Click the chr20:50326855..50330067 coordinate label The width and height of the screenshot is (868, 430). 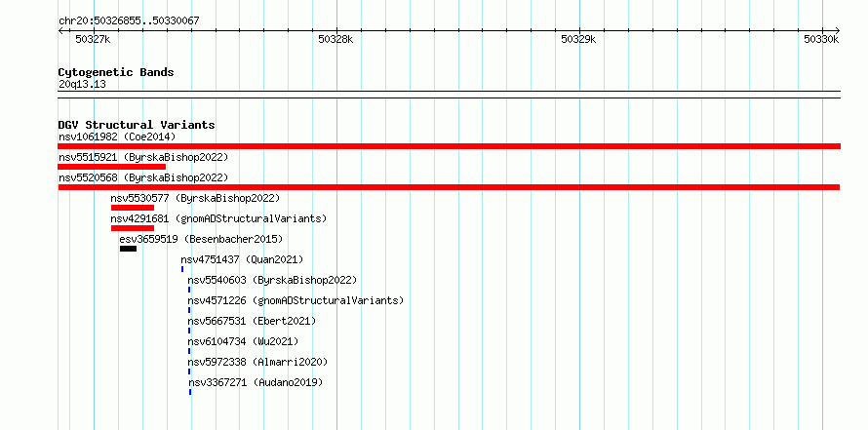[x=129, y=21]
